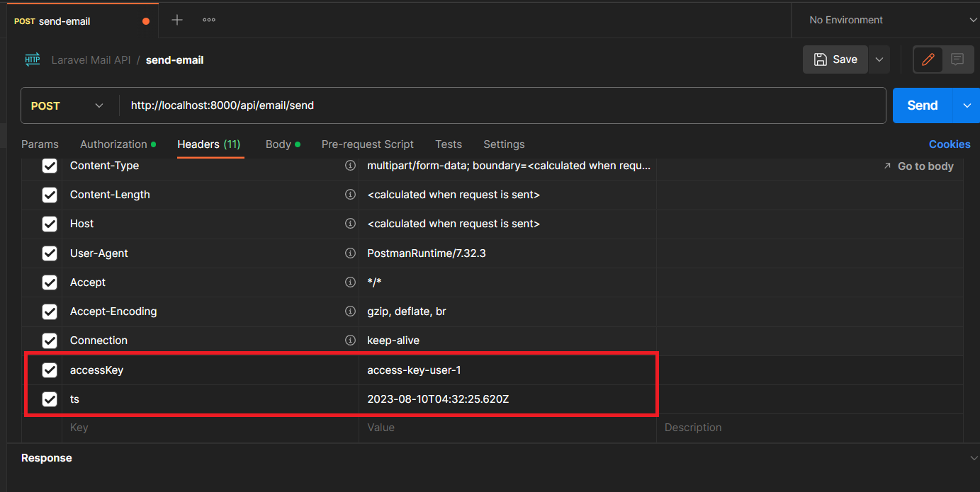Open the Save options dropdown arrow
980x492 pixels.
879,59
